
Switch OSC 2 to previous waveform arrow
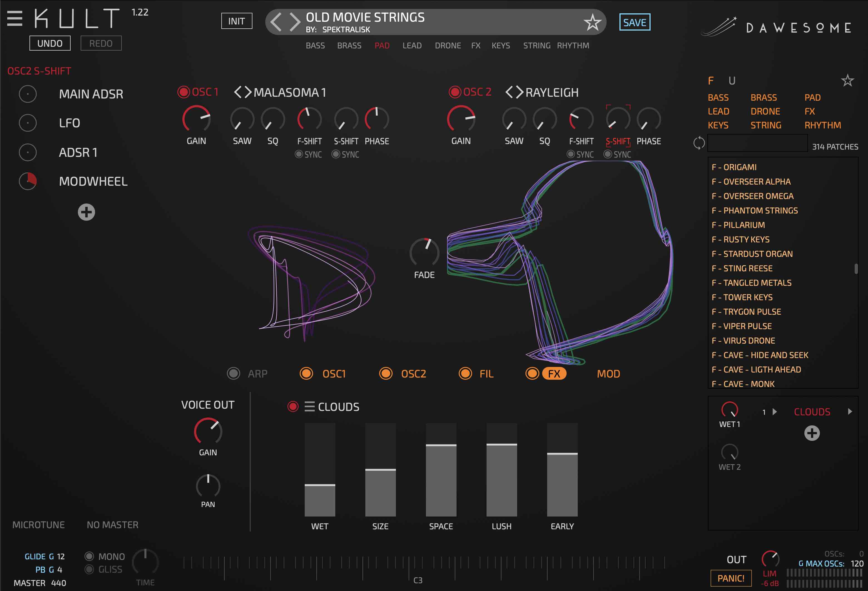click(x=509, y=92)
